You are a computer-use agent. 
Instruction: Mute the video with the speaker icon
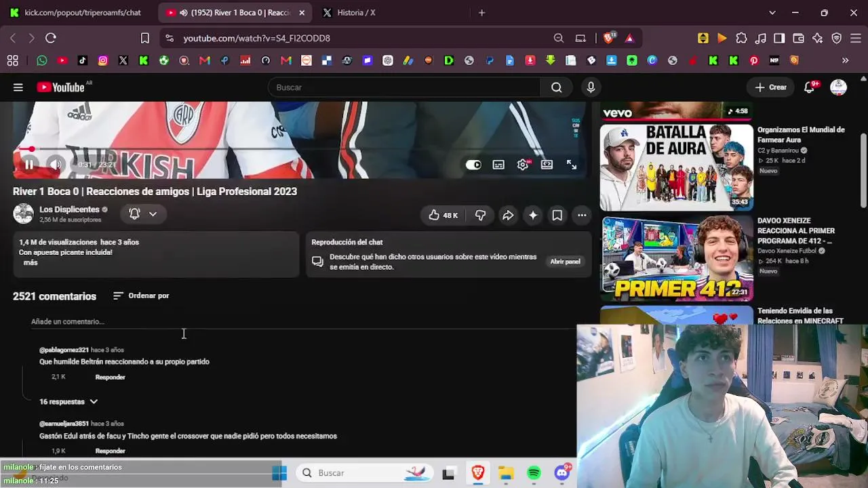(56, 164)
